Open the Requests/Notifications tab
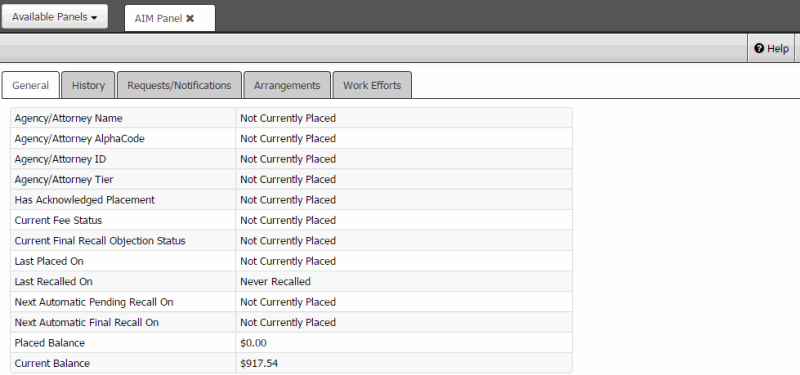This screenshot has height=375, width=800. point(179,85)
